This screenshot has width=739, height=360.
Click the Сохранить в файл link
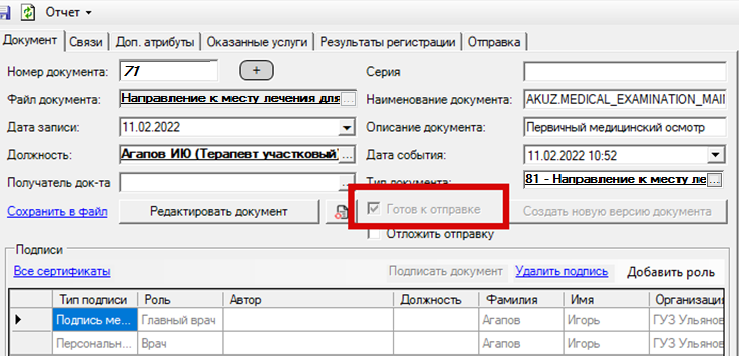pyautogui.click(x=57, y=212)
